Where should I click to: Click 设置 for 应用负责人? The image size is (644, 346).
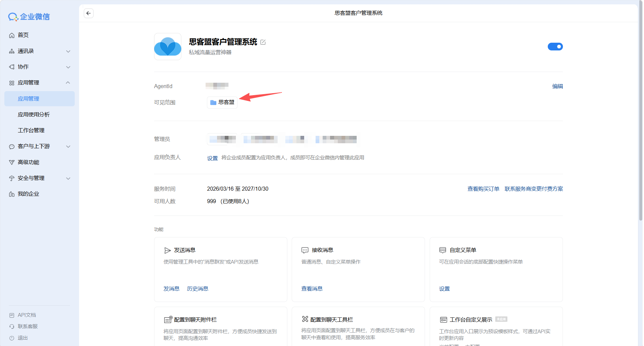pos(212,158)
